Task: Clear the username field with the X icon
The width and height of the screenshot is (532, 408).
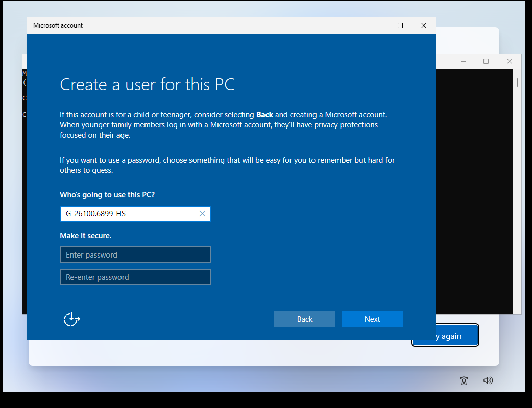Action: point(202,214)
